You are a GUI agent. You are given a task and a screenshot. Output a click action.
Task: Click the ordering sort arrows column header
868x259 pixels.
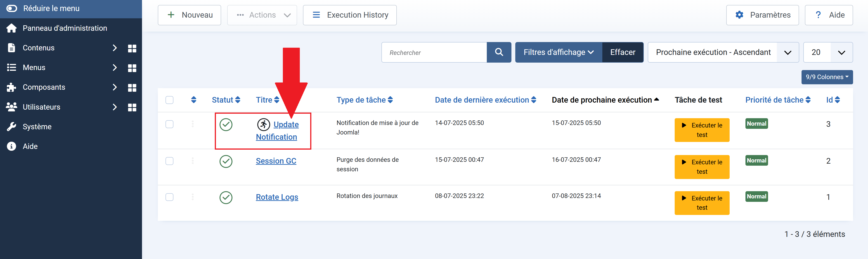pyautogui.click(x=193, y=100)
